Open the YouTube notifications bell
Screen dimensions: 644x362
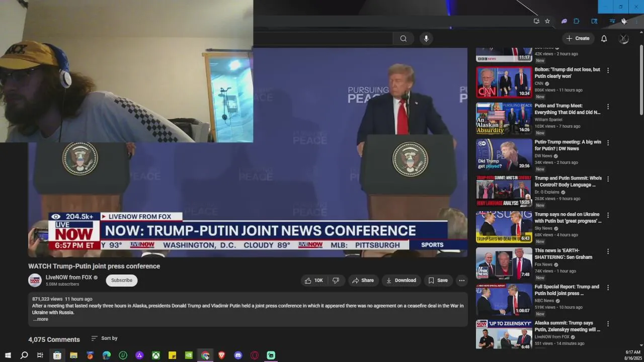pyautogui.click(x=604, y=39)
